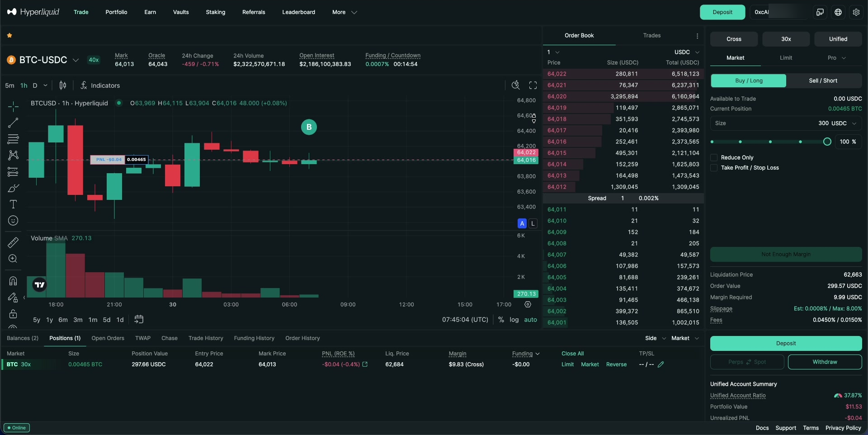This screenshot has height=435, width=868.
Task: Click the top Deposit button
Action: tap(722, 12)
